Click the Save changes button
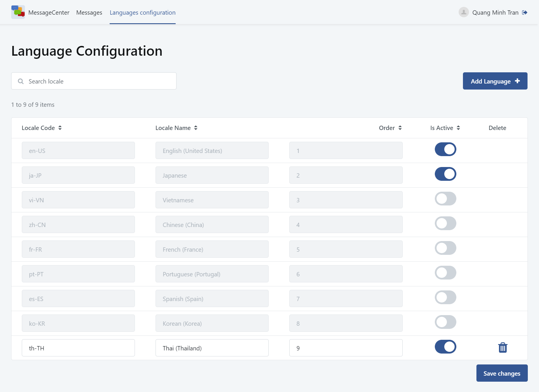 (x=502, y=373)
